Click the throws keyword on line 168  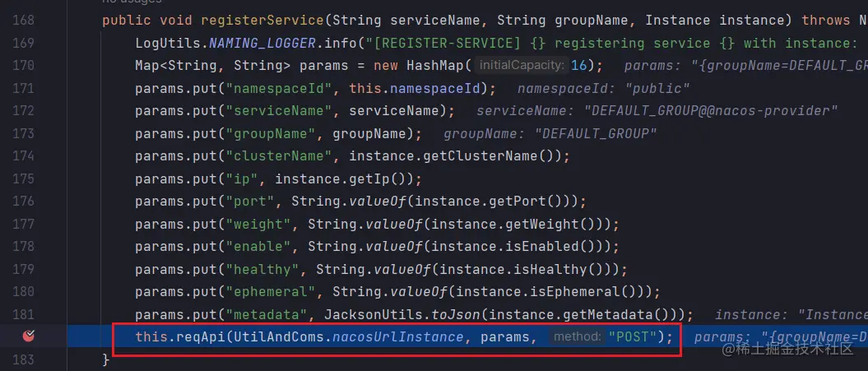825,21
